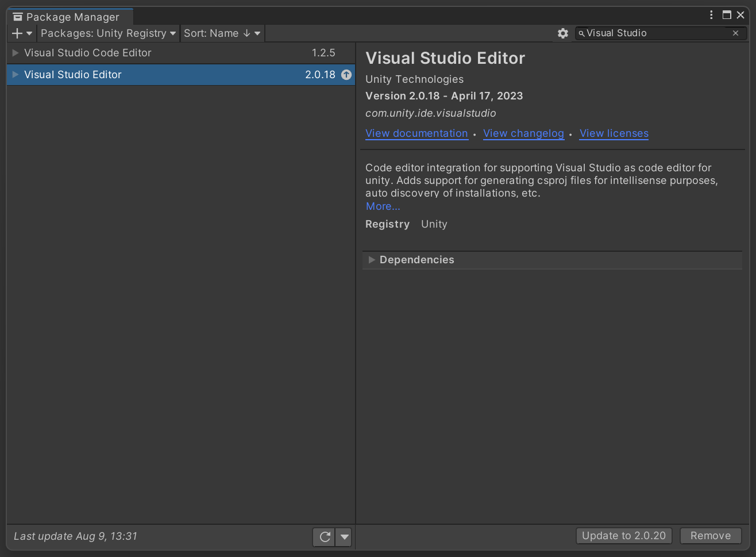Click Update to 2.0.20 button
Screen dimensions: 756x557
[624, 536]
